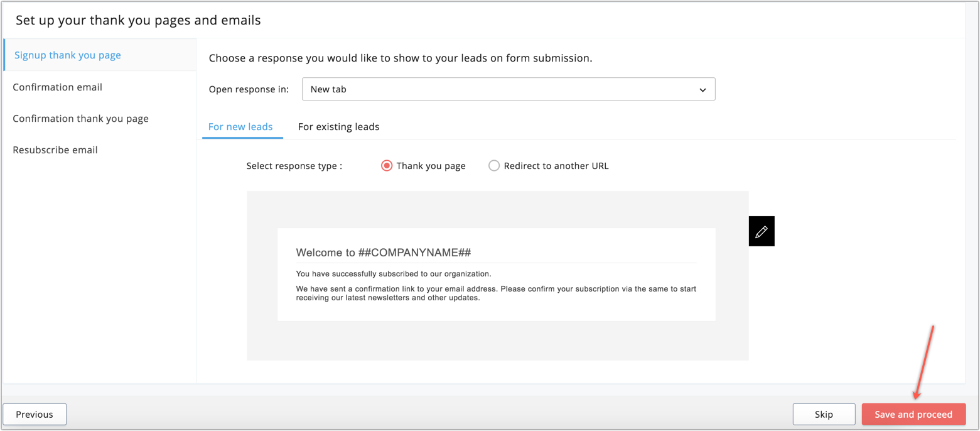
Task: Click the dropdown chevron arrow
Action: click(703, 90)
